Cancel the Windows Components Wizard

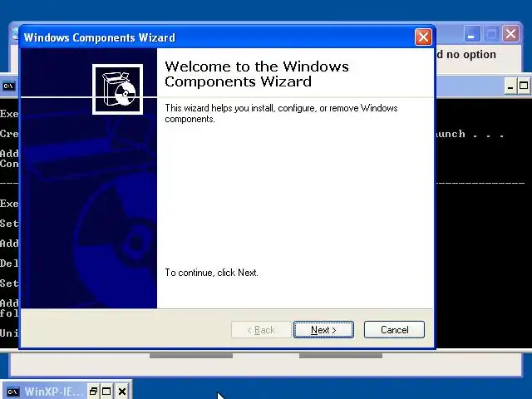click(394, 329)
